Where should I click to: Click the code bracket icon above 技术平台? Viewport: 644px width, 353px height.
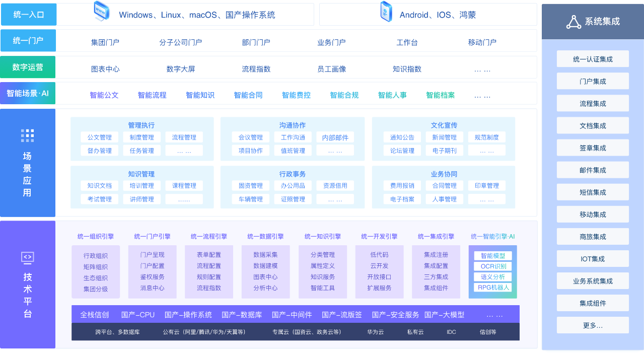coord(28,257)
